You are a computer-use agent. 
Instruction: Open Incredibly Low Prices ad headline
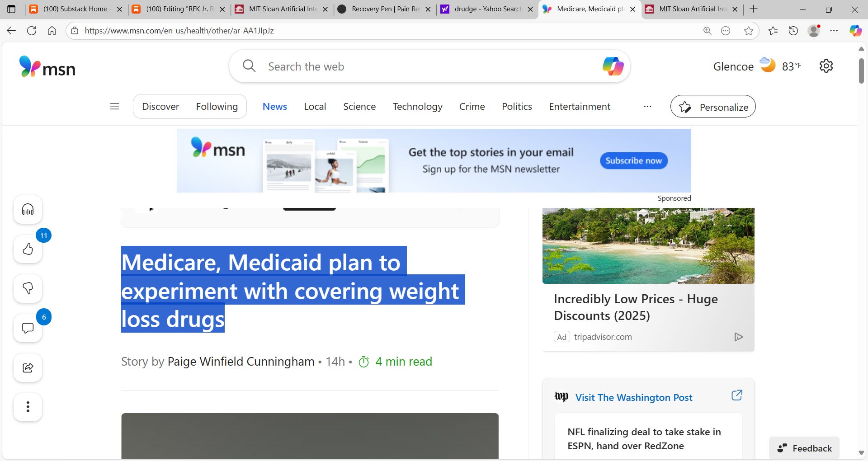coord(636,307)
